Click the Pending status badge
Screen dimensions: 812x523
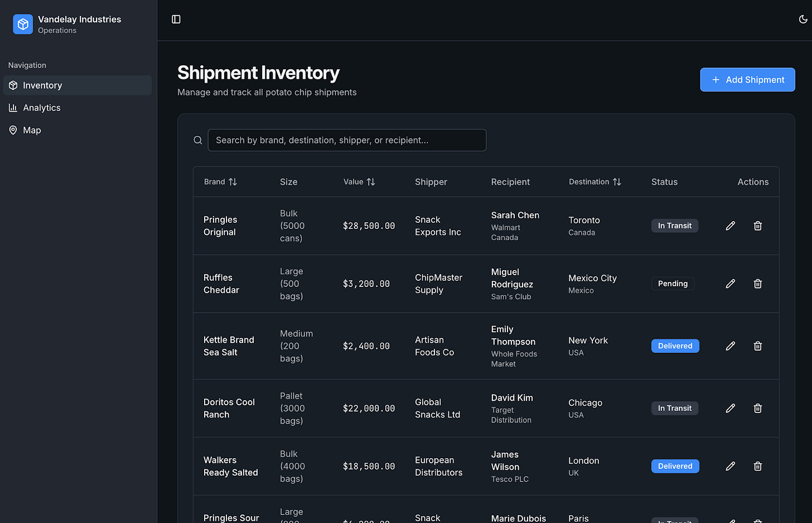673,284
